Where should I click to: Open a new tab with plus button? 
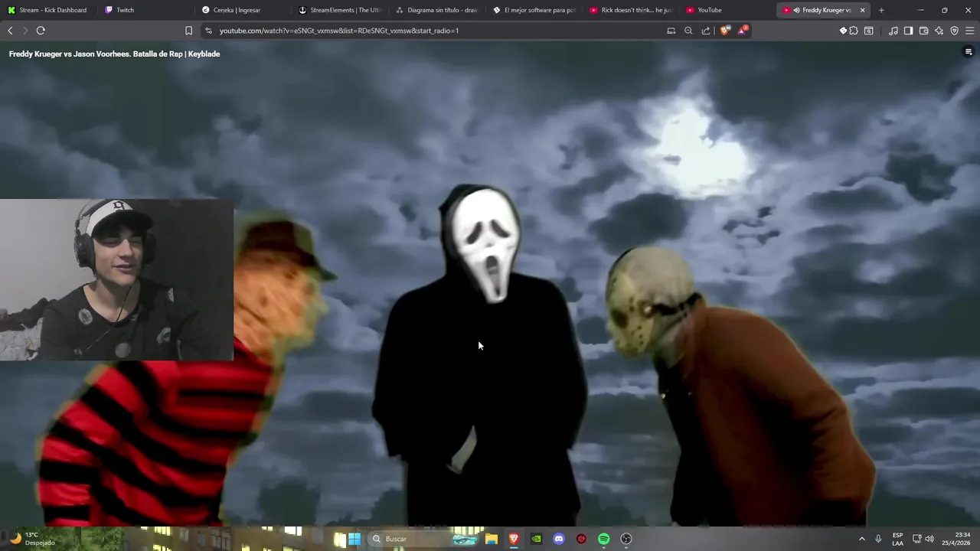coord(881,10)
